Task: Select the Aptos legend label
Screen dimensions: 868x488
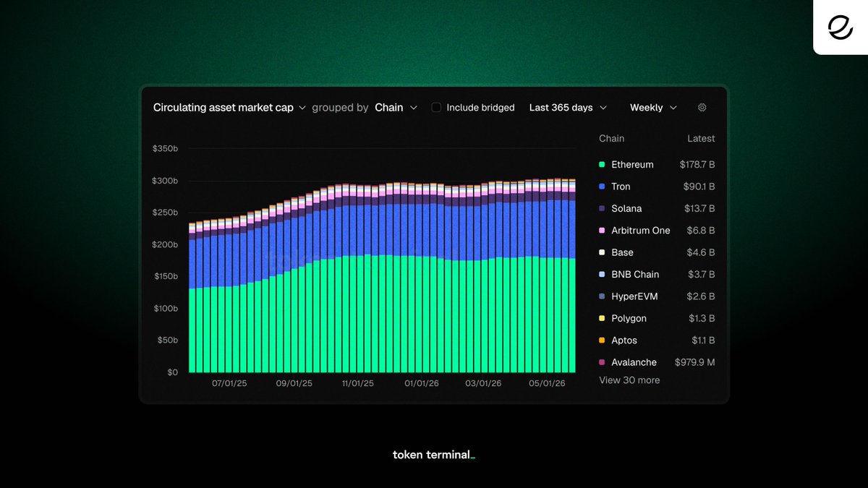Action: (625, 341)
